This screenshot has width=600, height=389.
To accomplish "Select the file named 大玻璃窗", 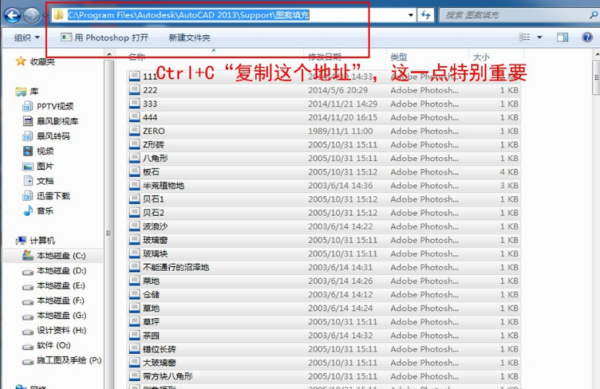I will tap(323, 363).
